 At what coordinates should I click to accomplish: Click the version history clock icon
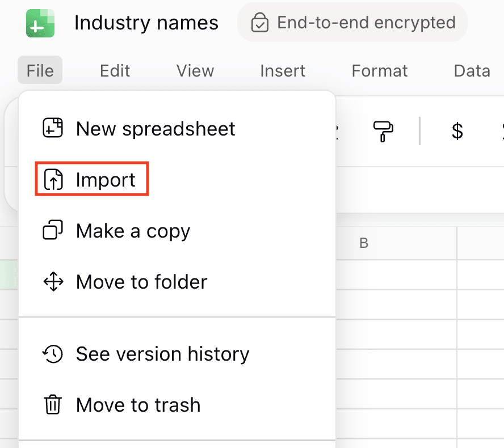click(53, 354)
